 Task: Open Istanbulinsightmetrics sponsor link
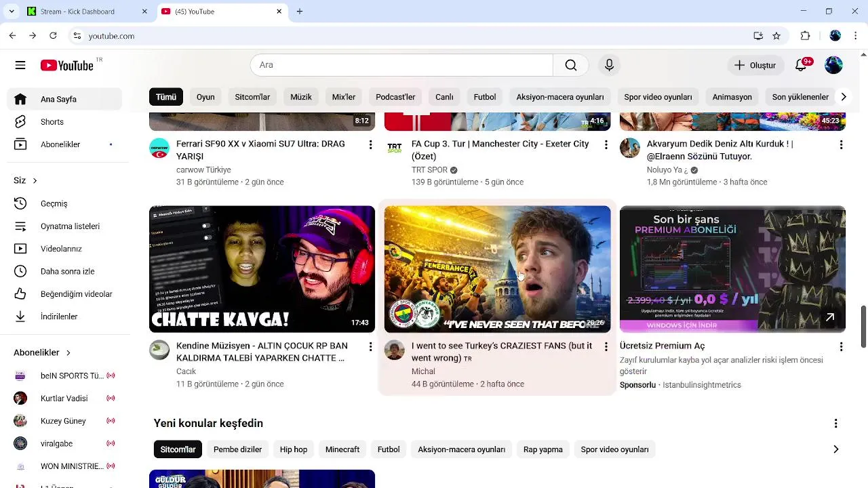pos(702,385)
